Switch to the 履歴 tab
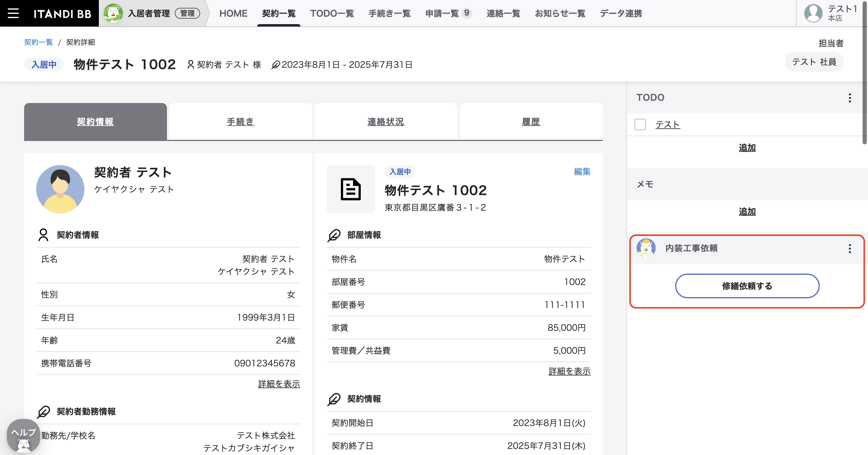This screenshot has height=455, width=868. [x=531, y=121]
